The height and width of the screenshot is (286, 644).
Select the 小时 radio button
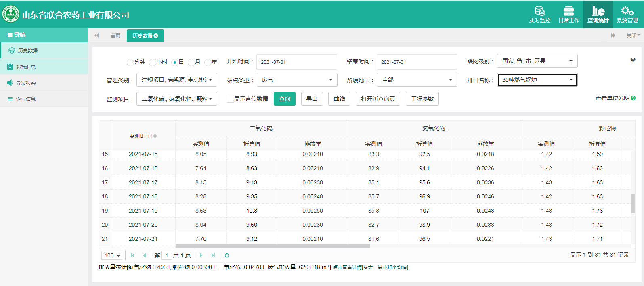[x=152, y=62]
